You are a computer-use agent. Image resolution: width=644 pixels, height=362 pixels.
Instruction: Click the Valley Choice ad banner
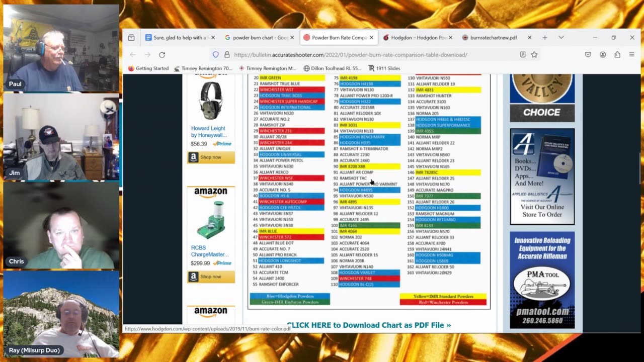542,98
